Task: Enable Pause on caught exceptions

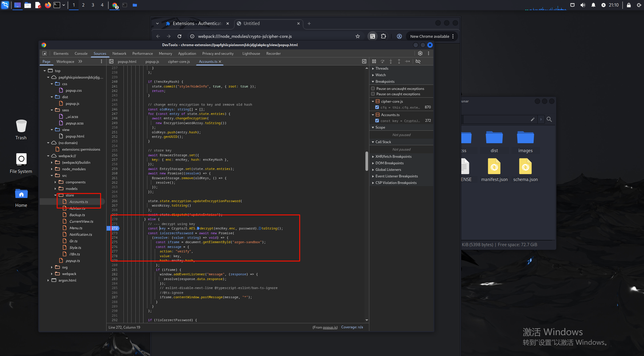Action: click(373, 94)
